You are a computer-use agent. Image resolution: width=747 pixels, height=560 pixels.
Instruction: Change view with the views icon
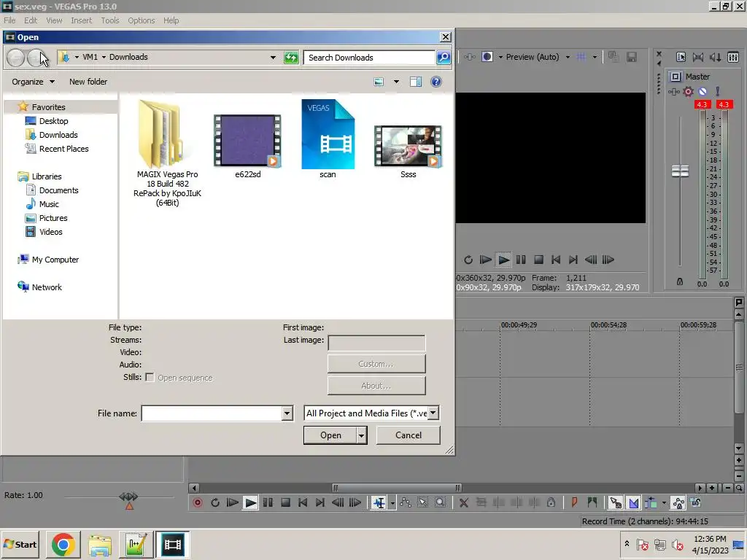click(x=379, y=82)
